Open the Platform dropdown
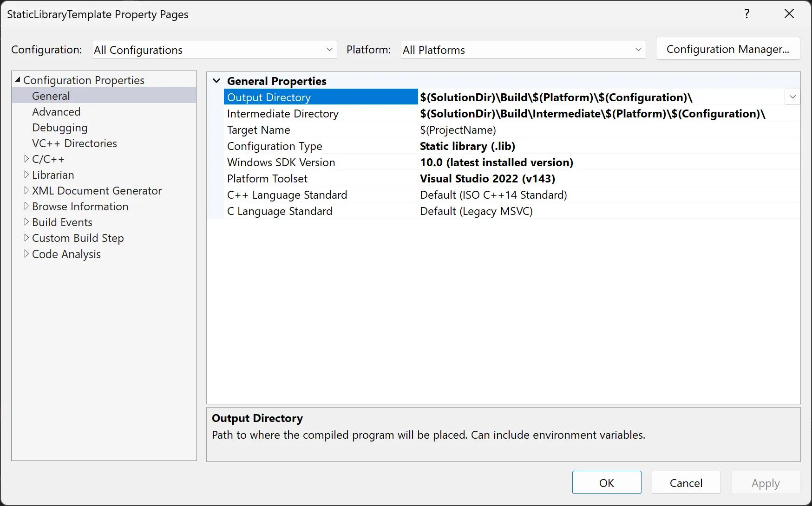Viewport: 812px width, 506px height. coord(523,50)
